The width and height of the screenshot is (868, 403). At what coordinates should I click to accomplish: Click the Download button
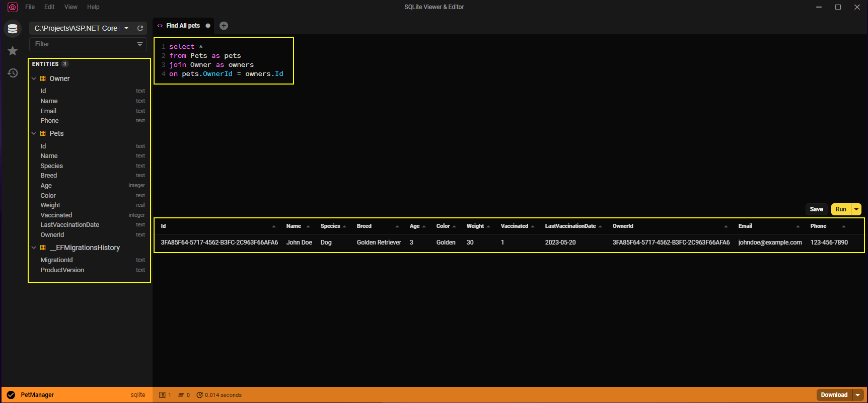tap(834, 395)
